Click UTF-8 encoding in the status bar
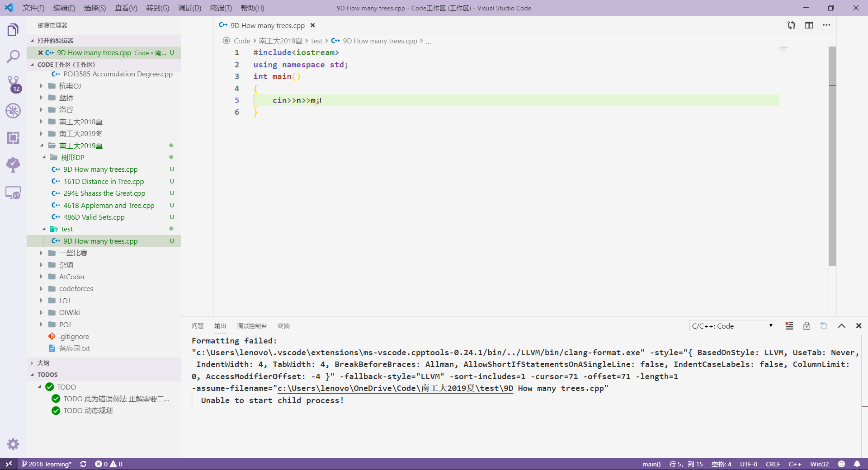Viewport: 868px width, 470px height. [x=748, y=464]
